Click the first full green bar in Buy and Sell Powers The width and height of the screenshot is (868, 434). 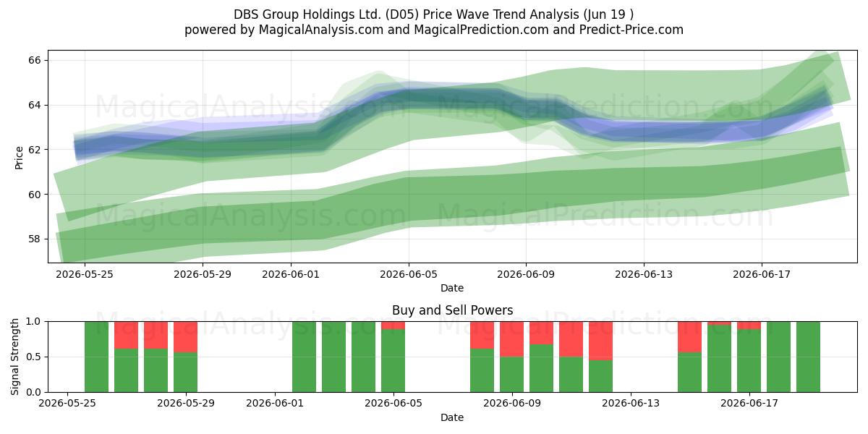click(97, 357)
